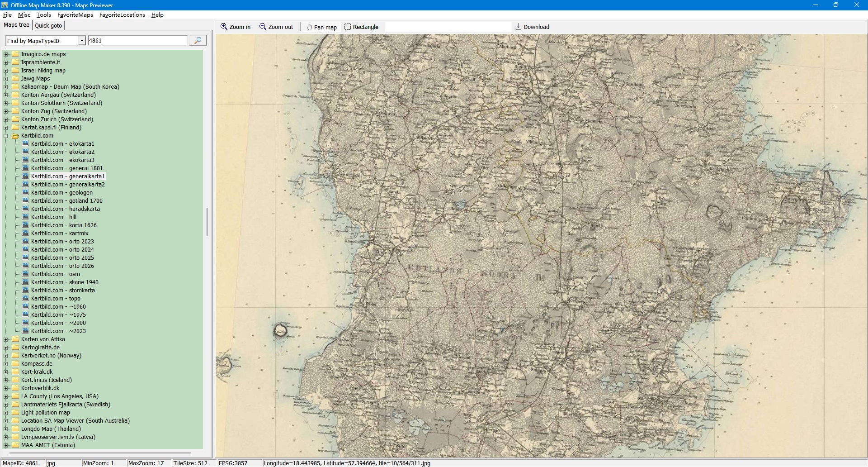Click the maps tree horizontal scrollbar
This screenshot has height=467, width=868.
tap(100, 453)
